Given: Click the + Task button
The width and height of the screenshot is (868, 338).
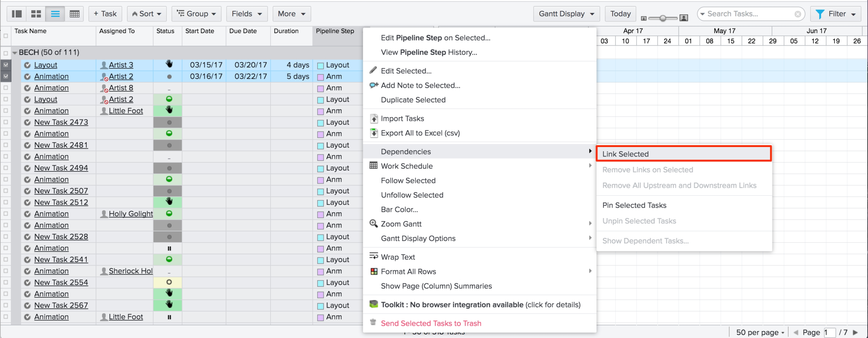Looking at the screenshot, I should [105, 14].
